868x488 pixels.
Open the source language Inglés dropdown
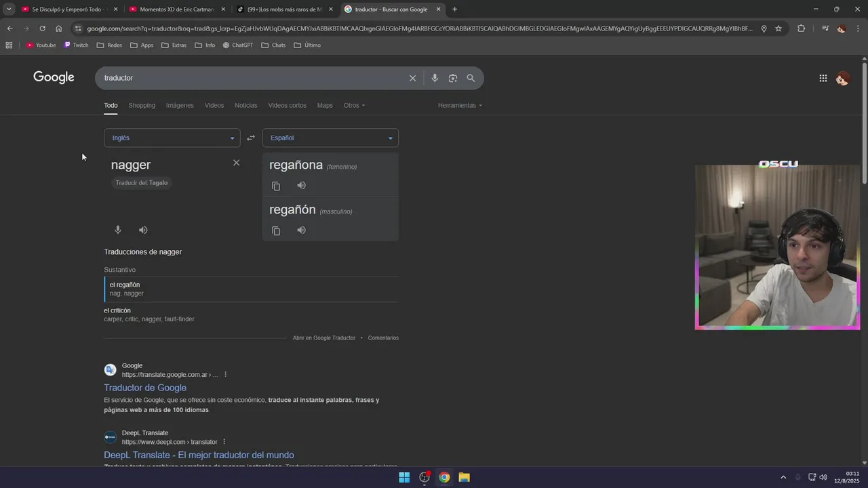[172, 138]
